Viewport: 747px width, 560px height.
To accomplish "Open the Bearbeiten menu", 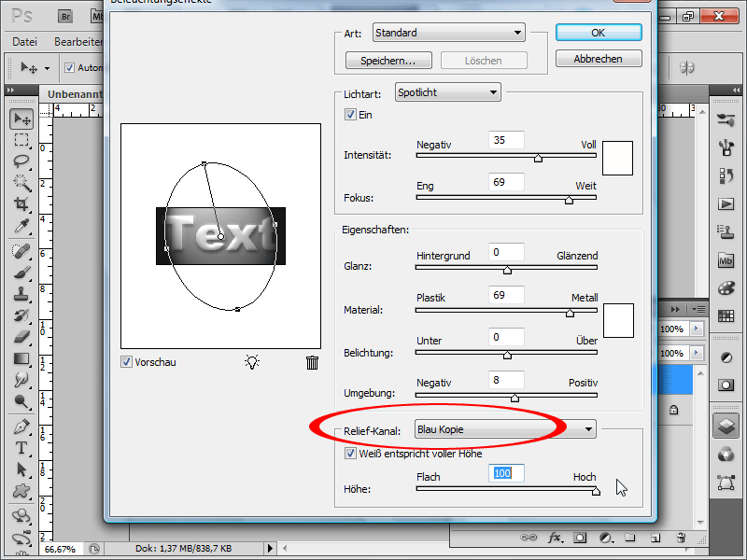I will pyautogui.click(x=78, y=42).
